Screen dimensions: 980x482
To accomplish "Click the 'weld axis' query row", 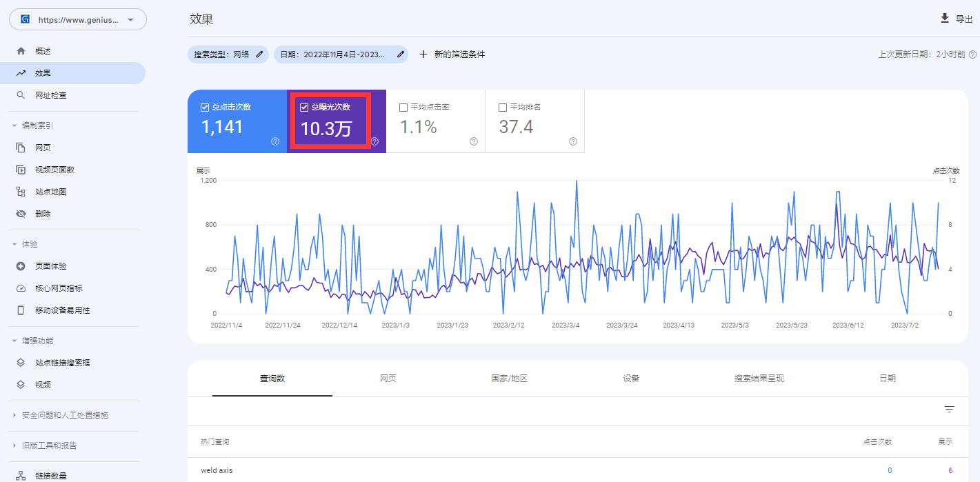I will tap(217, 470).
